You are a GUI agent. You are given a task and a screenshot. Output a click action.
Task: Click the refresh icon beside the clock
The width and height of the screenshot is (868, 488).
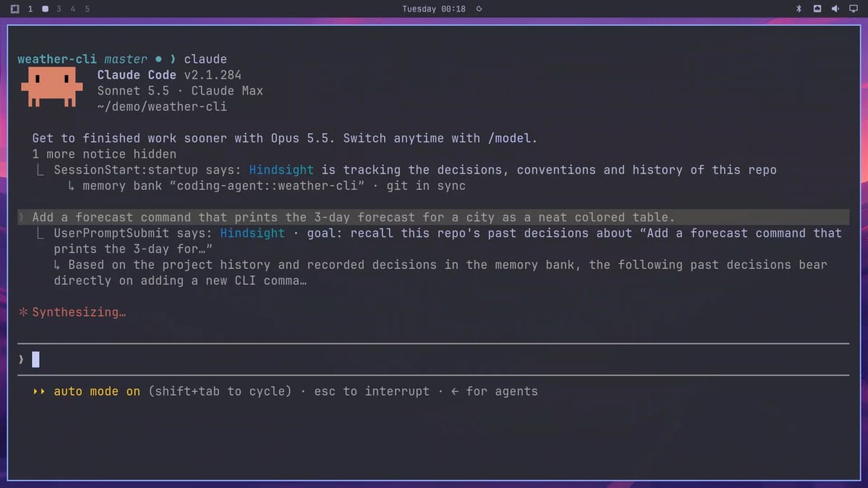(479, 9)
